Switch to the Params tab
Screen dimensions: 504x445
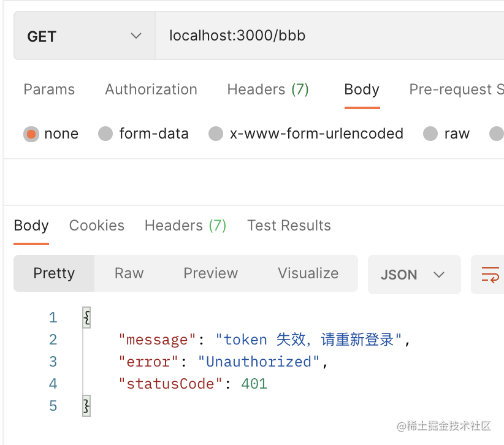click(49, 89)
